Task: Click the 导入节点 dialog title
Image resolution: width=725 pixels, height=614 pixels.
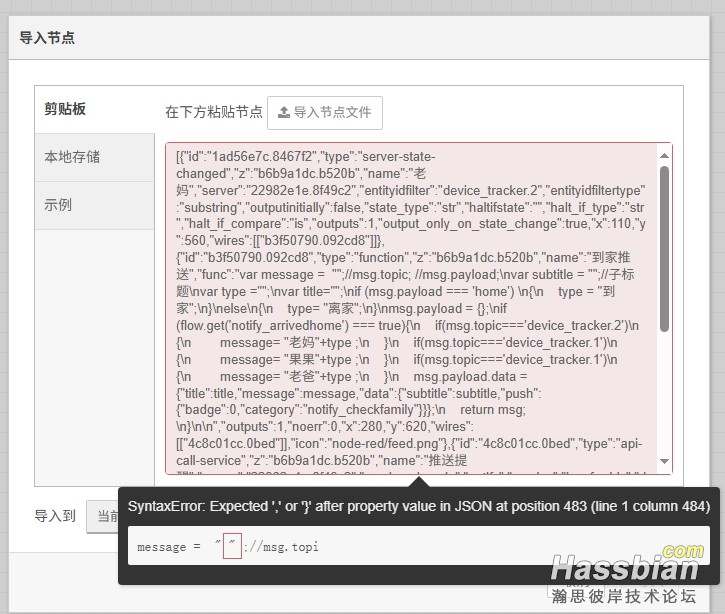Action: click(47, 38)
